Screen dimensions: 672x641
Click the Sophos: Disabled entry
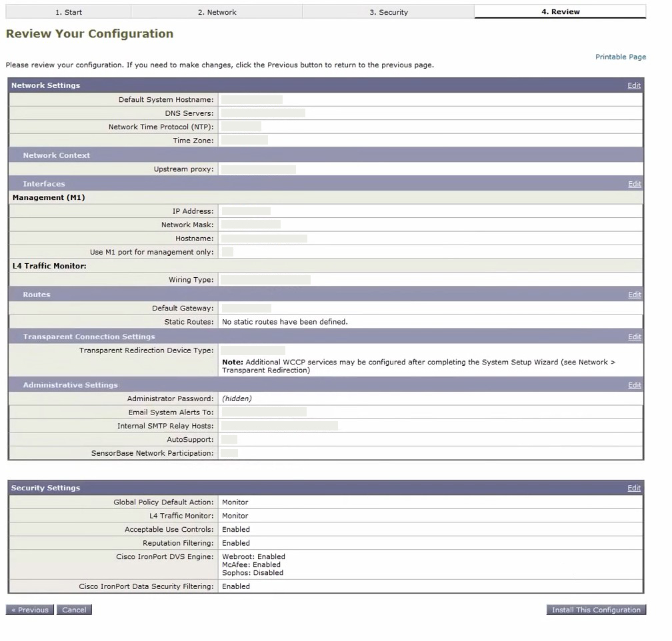pyautogui.click(x=253, y=572)
